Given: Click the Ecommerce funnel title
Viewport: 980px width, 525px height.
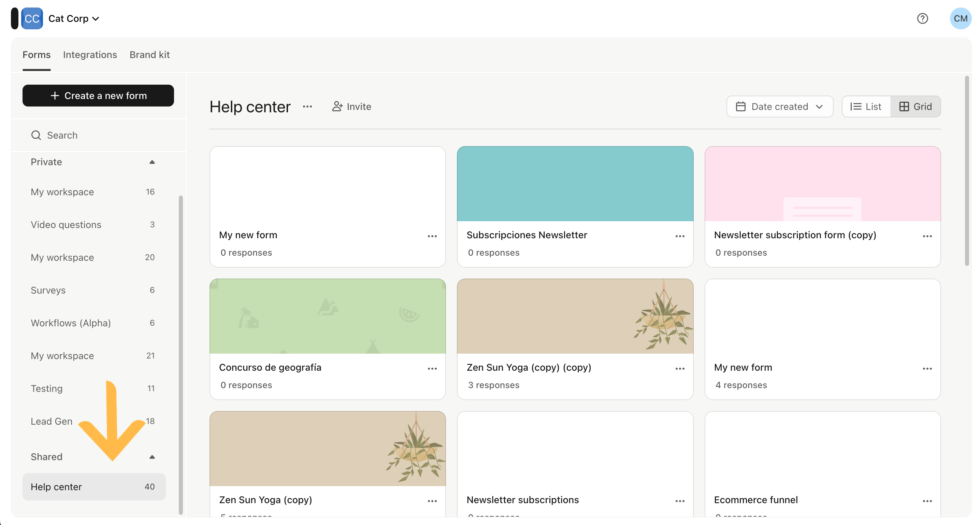Looking at the screenshot, I should tap(755, 500).
